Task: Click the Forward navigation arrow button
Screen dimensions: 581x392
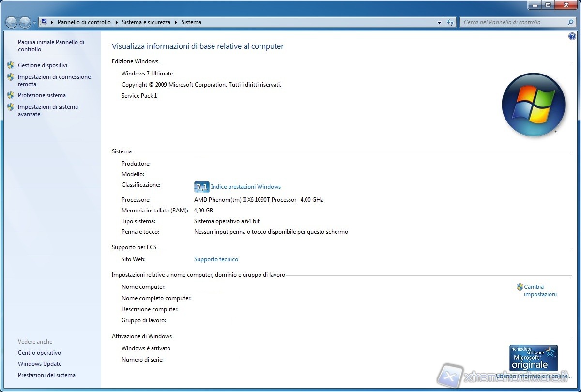Action: tap(25, 22)
